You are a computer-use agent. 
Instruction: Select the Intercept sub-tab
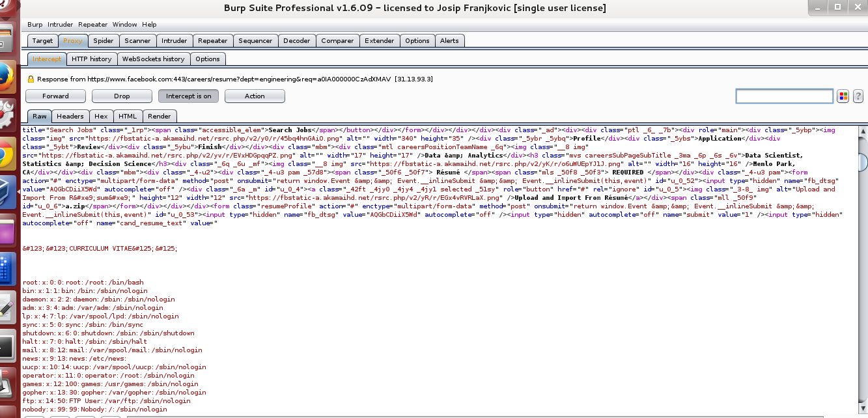point(47,59)
